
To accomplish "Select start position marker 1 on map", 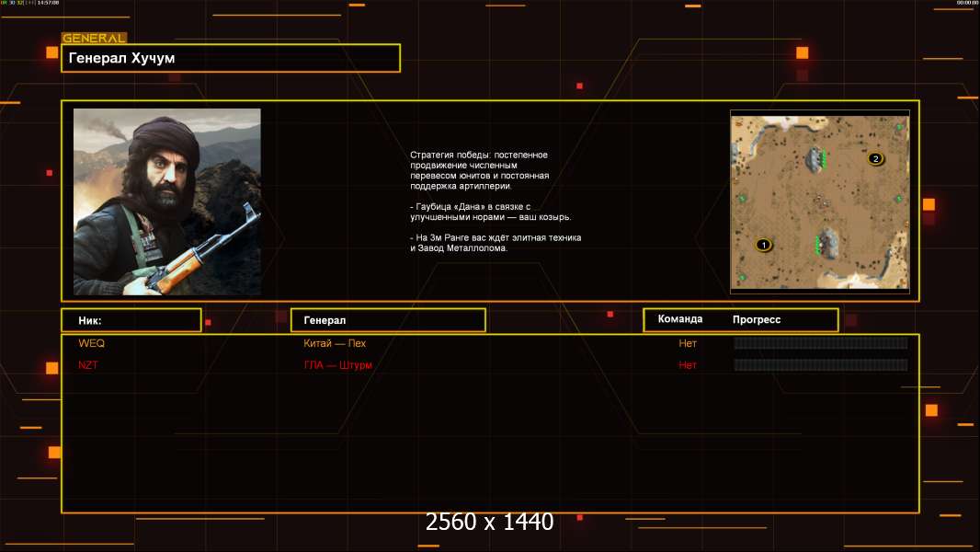I will click(x=763, y=245).
